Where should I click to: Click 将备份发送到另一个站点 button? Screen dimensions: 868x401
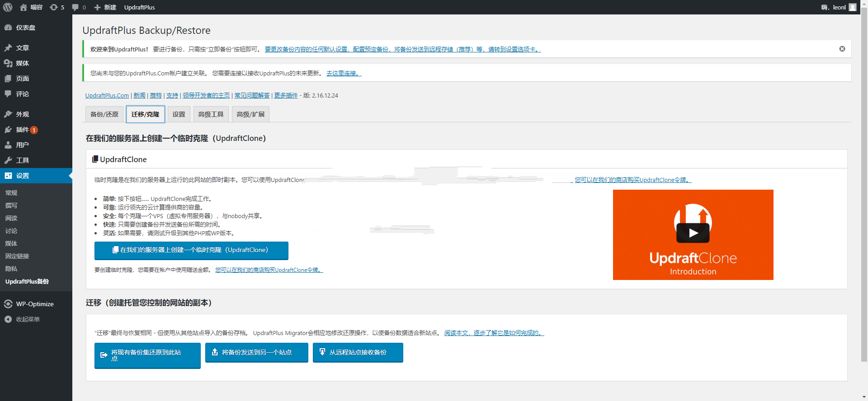pyautogui.click(x=256, y=352)
